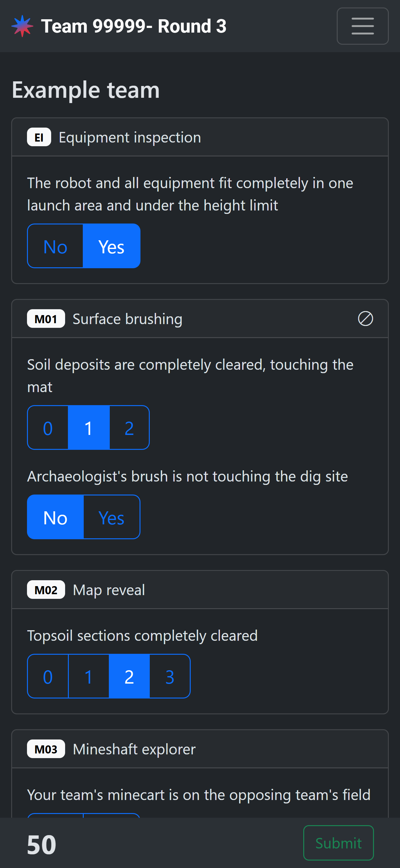Viewport: 400px width, 868px height.
Task: Select No for archaeologist's brush question
Action: tap(55, 517)
